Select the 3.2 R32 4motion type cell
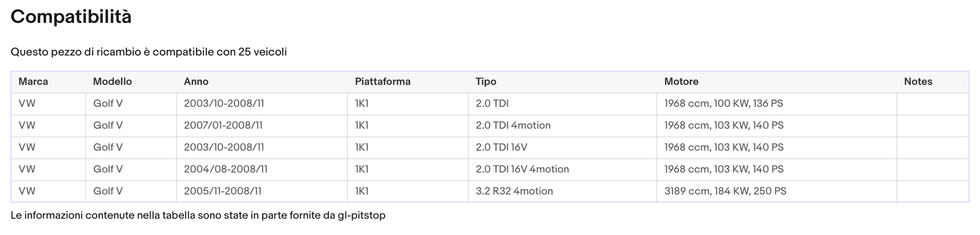The height and width of the screenshot is (235, 980). 563,191
